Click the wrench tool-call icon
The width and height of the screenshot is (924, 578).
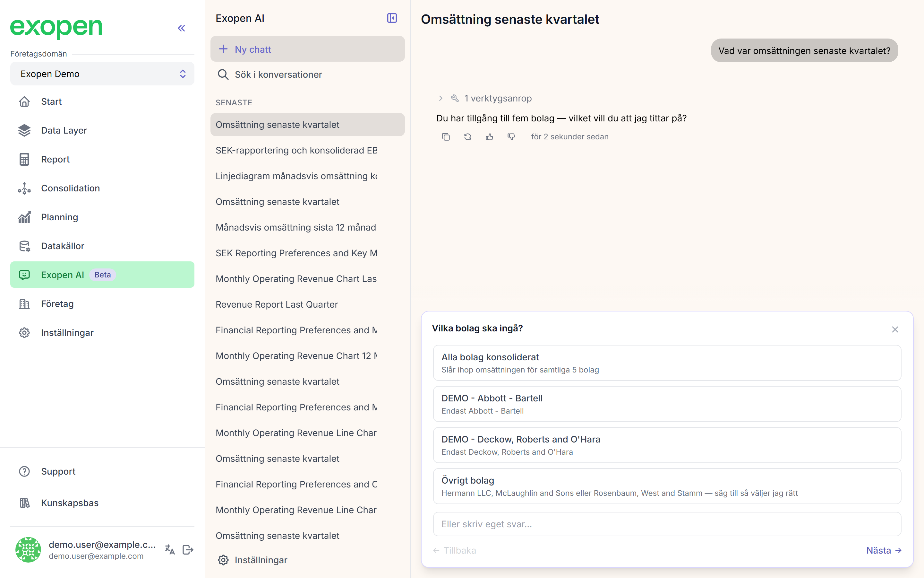(454, 98)
